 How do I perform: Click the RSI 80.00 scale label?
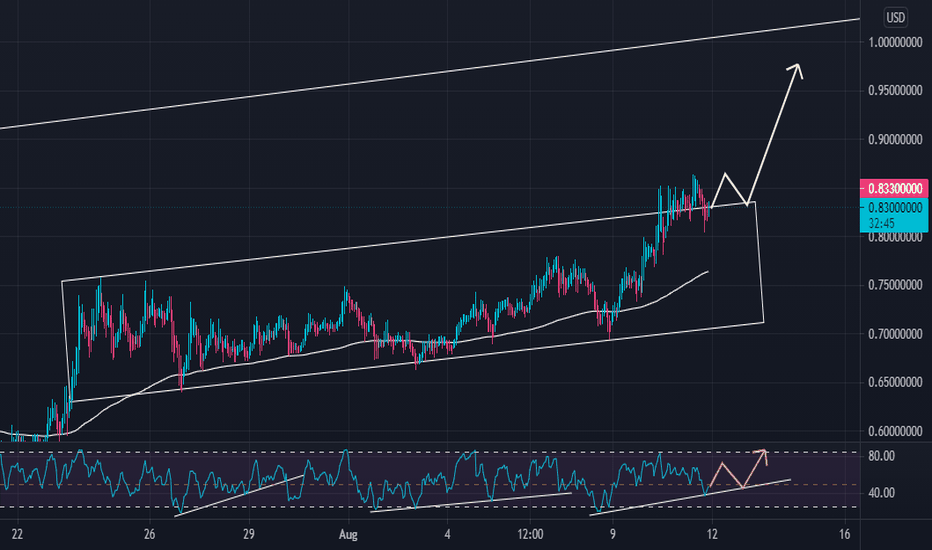(881, 457)
